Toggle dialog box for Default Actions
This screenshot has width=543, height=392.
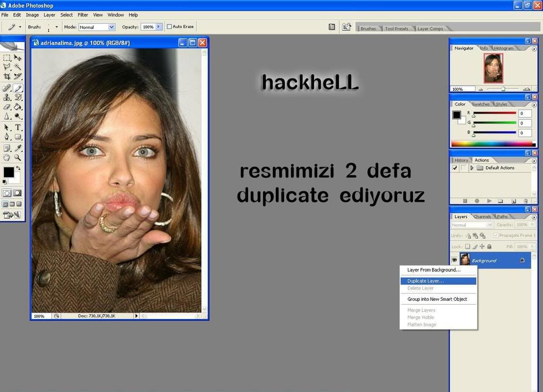click(463, 168)
